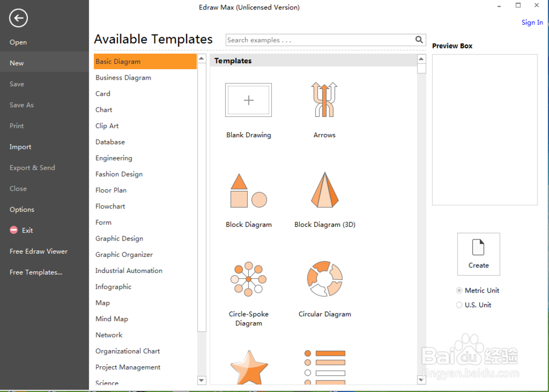Image resolution: width=549 pixels, height=392 pixels.
Task: Click the Sign In link
Action: [x=532, y=23]
